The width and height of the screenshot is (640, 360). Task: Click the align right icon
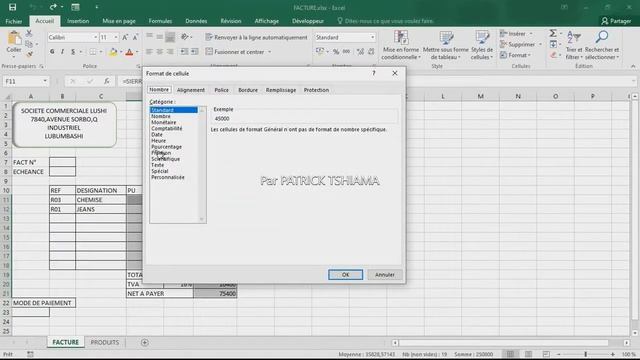coord(170,52)
